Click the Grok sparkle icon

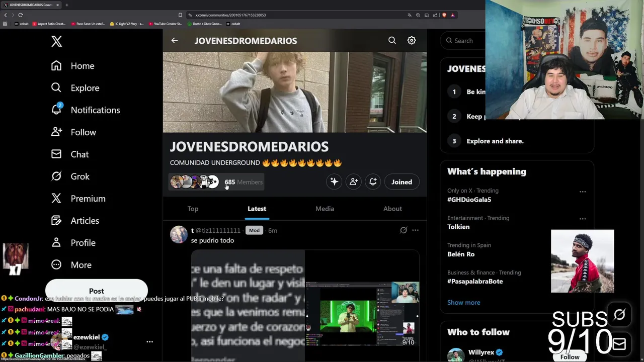click(x=334, y=182)
